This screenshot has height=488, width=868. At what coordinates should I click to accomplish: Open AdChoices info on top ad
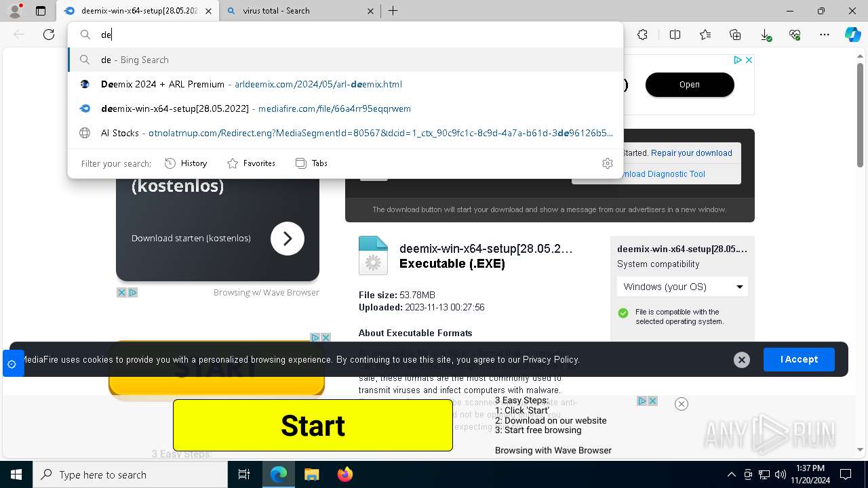click(738, 60)
